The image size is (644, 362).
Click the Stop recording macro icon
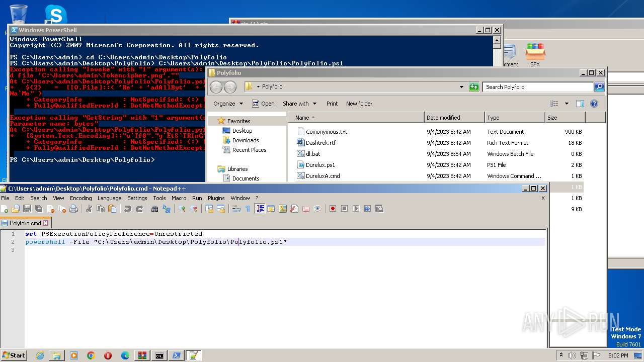pos(344,209)
